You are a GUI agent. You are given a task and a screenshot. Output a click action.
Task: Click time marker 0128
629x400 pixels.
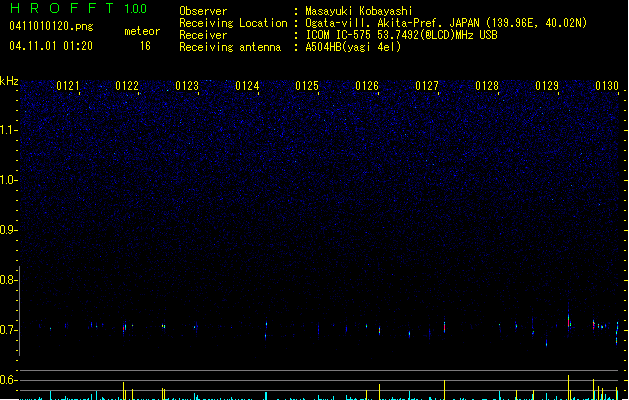pyautogui.click(x=487, y=86)
